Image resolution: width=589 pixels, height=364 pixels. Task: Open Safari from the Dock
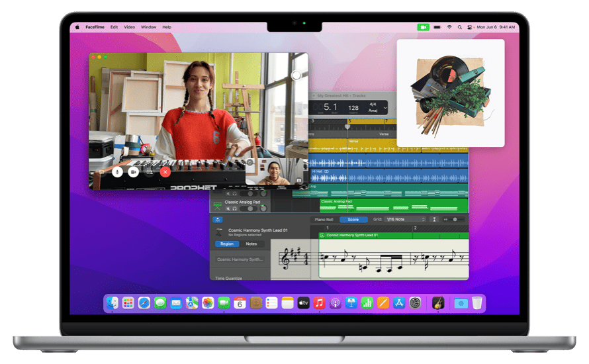point(144,302)
